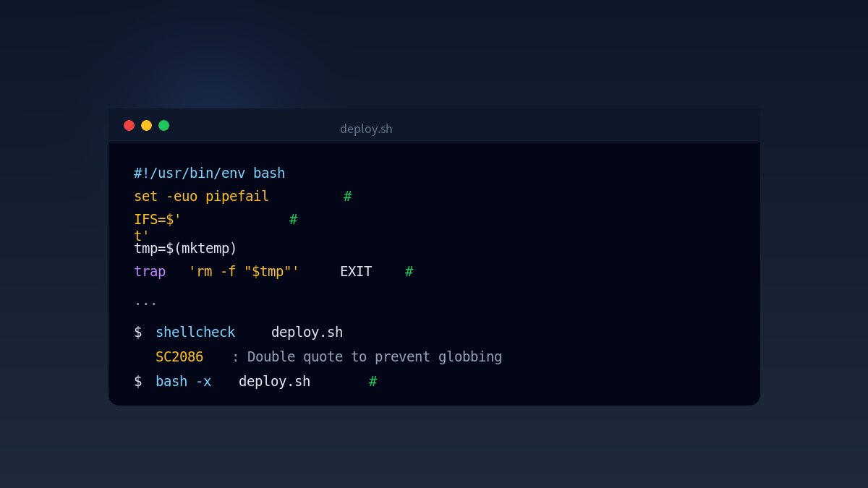The image size is (868, 488).
Task: Click the yellow minimize dot in title bar
Action: click(146, 125)
